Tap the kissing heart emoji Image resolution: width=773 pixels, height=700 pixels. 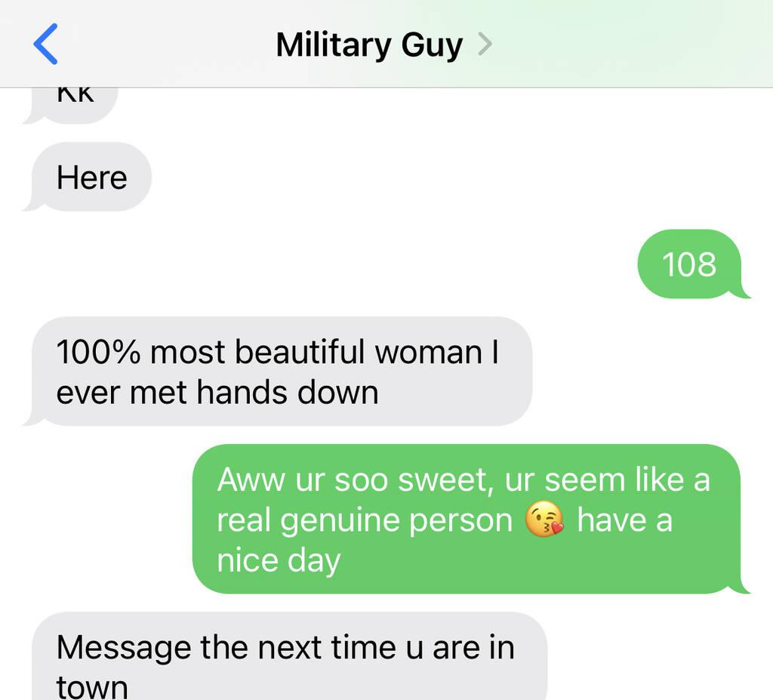(544, 520)
